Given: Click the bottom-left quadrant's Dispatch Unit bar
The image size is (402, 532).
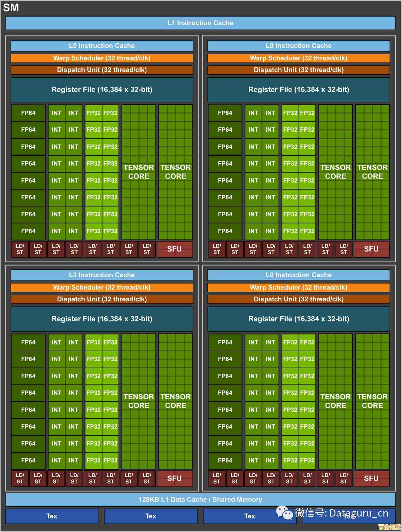Looking at the screenshot, I should coord(102,299).
